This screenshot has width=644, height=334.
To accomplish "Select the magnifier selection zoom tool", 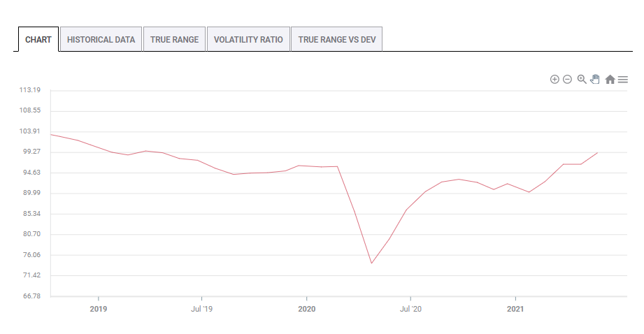I will point(582,79).
